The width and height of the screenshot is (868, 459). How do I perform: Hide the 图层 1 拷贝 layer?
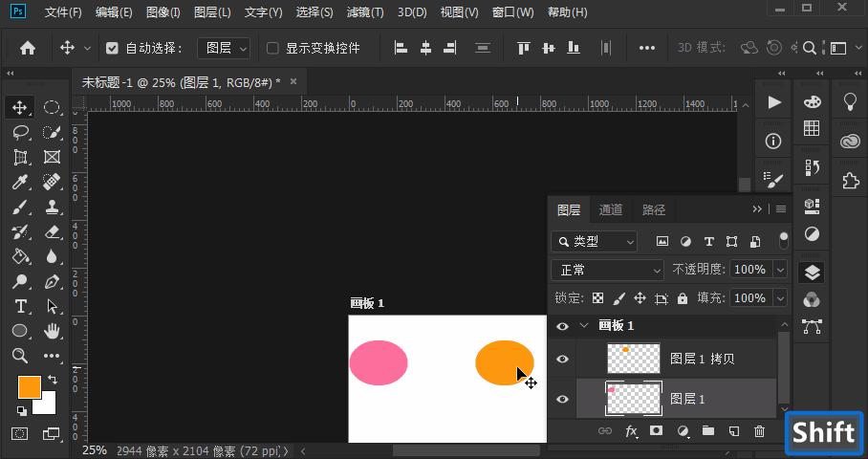[562, 359]
